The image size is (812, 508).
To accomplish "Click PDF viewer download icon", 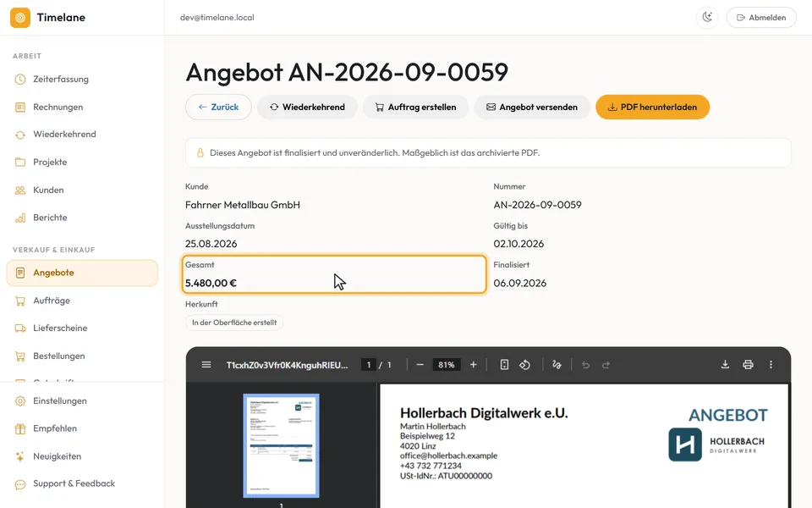I will click(725, 365).
